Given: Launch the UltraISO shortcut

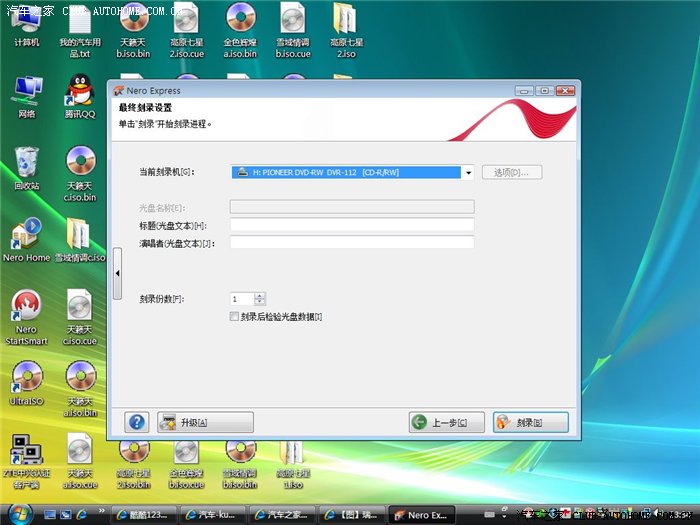Looking at the screenshot, I should pyautogui.click(x=27, y=383).
